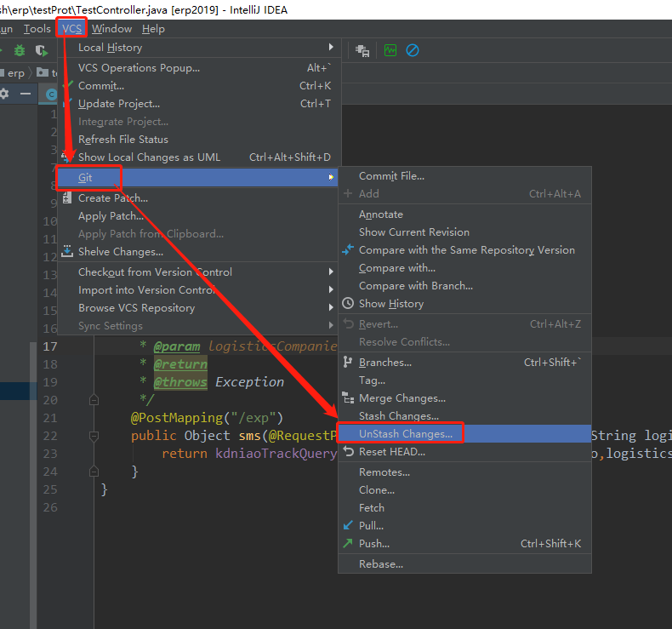The width and height of the screenshot is (672, 629).
Task: Click the fold marker at line 22
Action: pyautogui.click(x=94, y=436)
